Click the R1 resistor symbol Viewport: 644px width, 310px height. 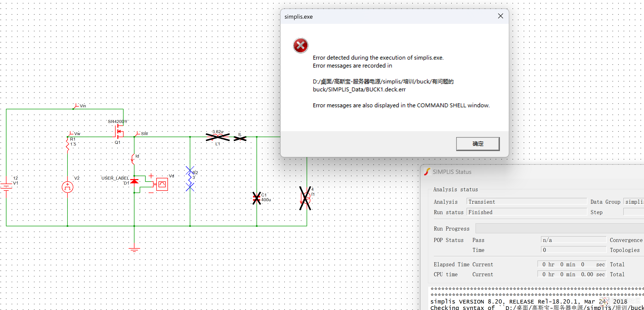(x=67, y=145)
